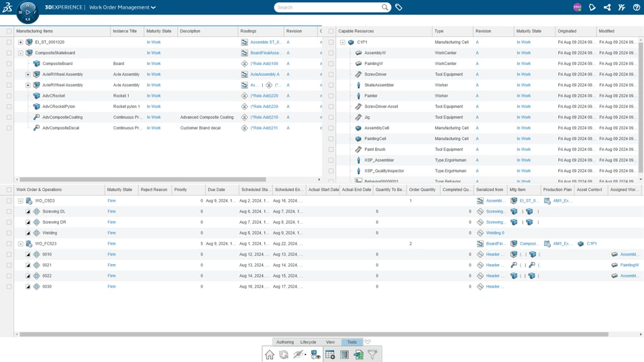Click the hide/show eye icon
644x362 pixels.
tap(298, 355)
